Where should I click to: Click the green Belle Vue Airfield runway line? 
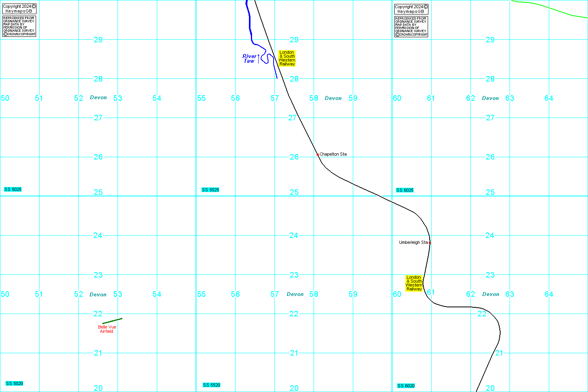tap(113, 321)
